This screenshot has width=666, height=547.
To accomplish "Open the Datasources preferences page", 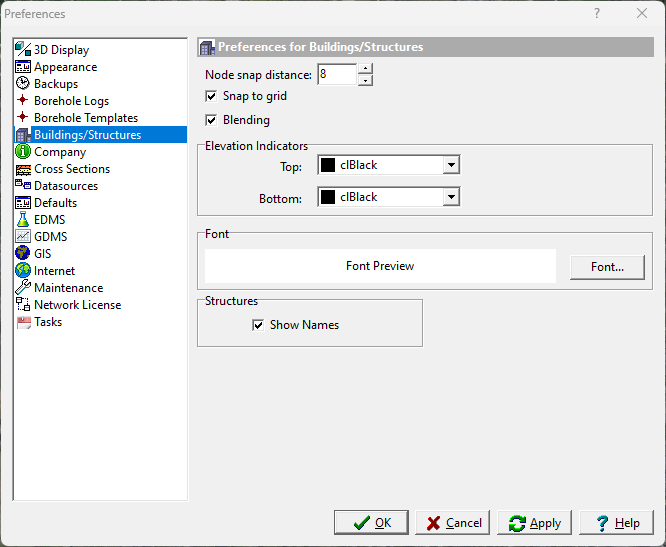I will [65, 186].
